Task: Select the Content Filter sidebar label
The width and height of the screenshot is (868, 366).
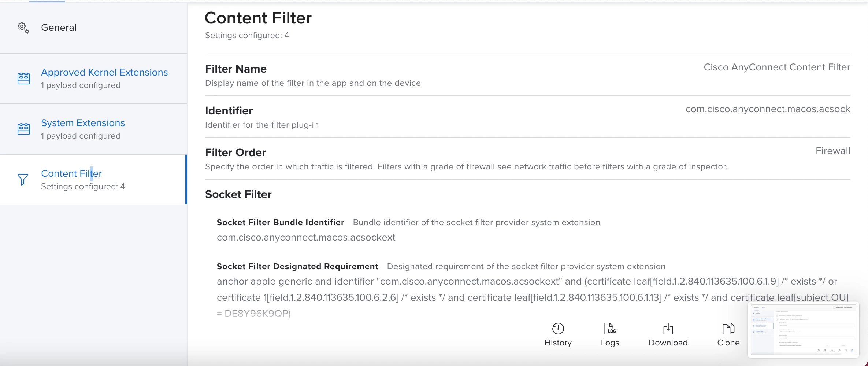Action: point(71,173)
